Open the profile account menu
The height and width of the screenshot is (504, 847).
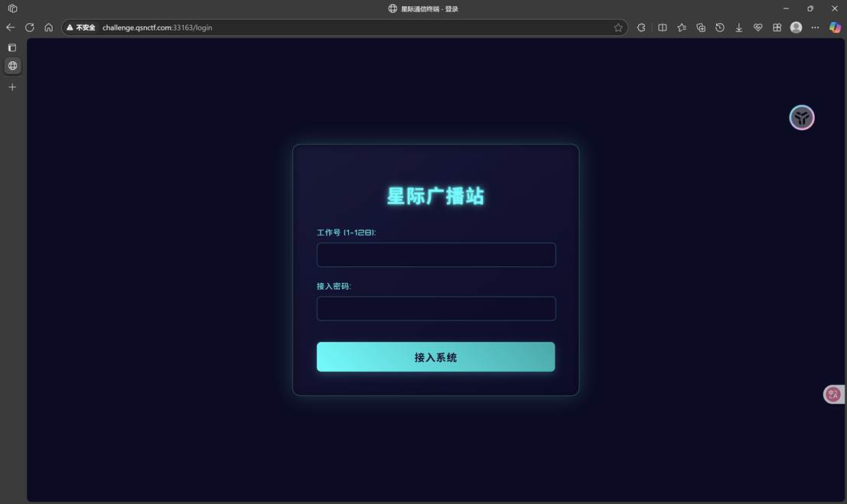795,28
